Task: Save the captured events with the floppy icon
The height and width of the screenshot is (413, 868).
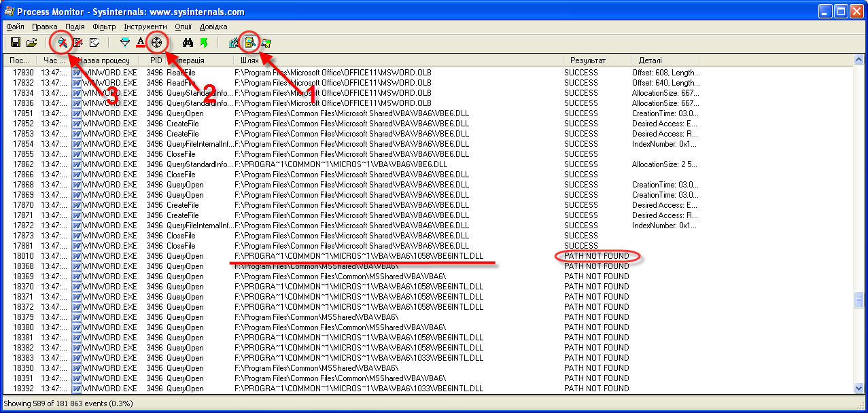Action: click(x=16, y=43)
